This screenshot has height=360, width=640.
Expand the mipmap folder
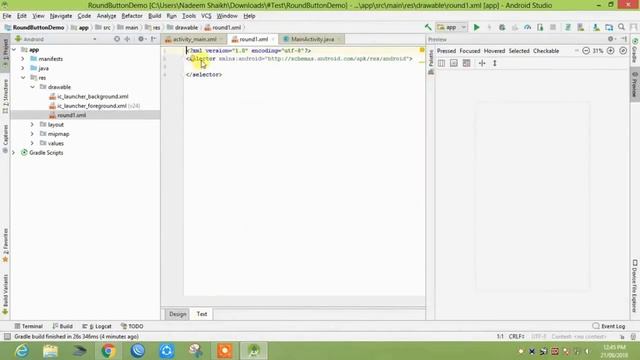point(32,134)
